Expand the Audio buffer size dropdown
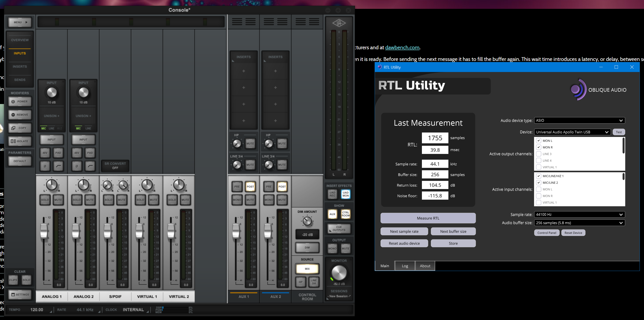 (579, 223)
